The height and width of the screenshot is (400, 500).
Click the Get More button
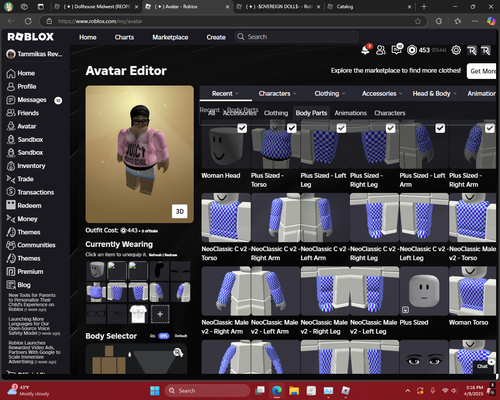[x=482, y=71]
